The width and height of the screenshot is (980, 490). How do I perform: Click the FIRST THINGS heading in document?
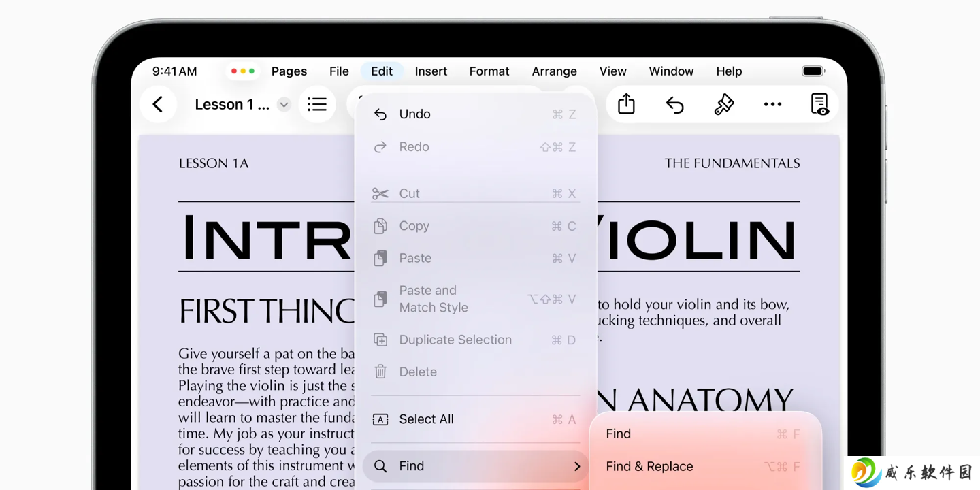click(266, 312)
